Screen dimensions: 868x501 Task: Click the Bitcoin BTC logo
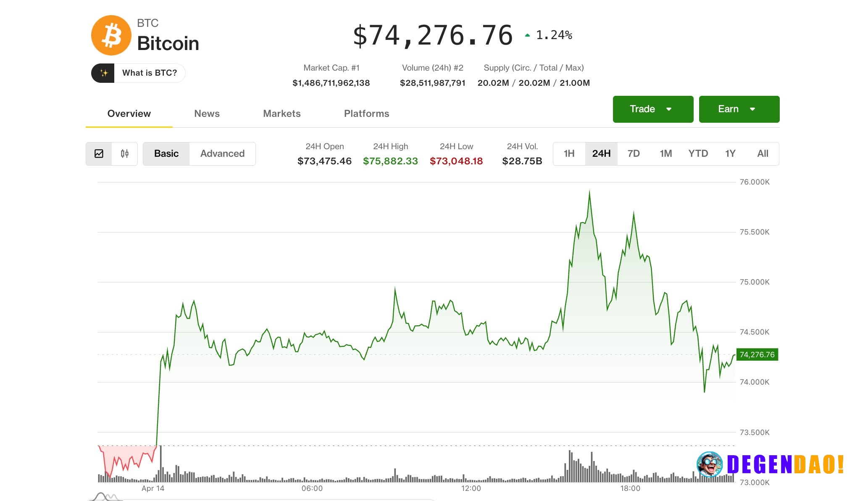click(111, 35)
